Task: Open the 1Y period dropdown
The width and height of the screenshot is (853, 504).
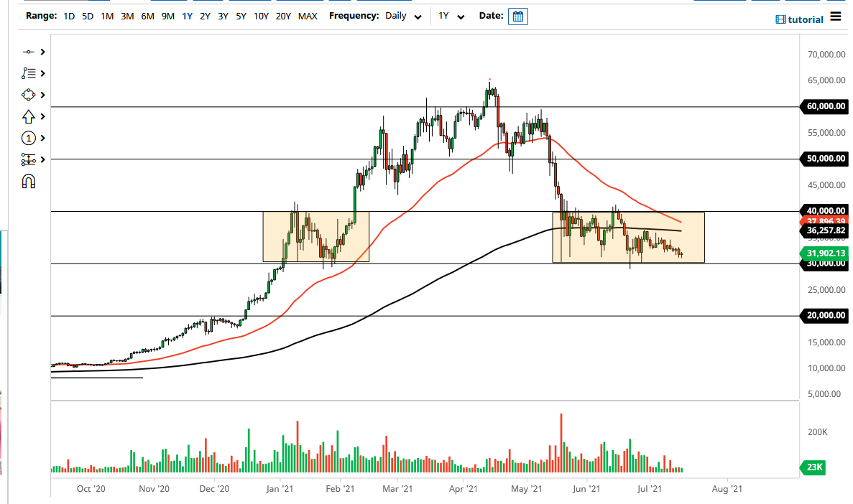Action: [x=453, y=15]
